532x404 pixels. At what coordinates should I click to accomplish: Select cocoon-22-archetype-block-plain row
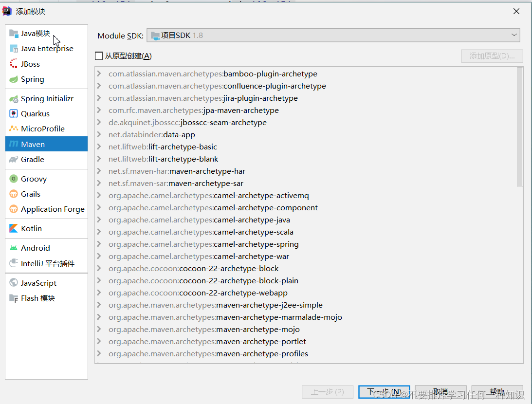pyautogui.click(x=306, y=280)
